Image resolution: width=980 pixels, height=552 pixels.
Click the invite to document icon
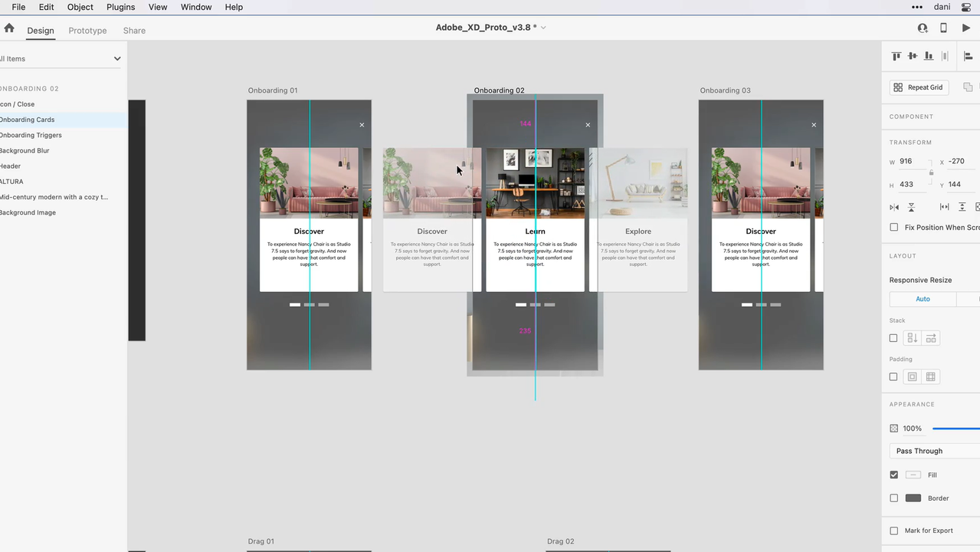tap(923, 28)
